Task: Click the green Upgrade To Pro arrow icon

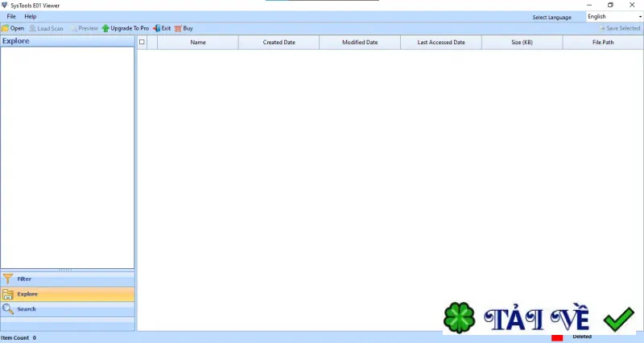Action: [105, 28]
